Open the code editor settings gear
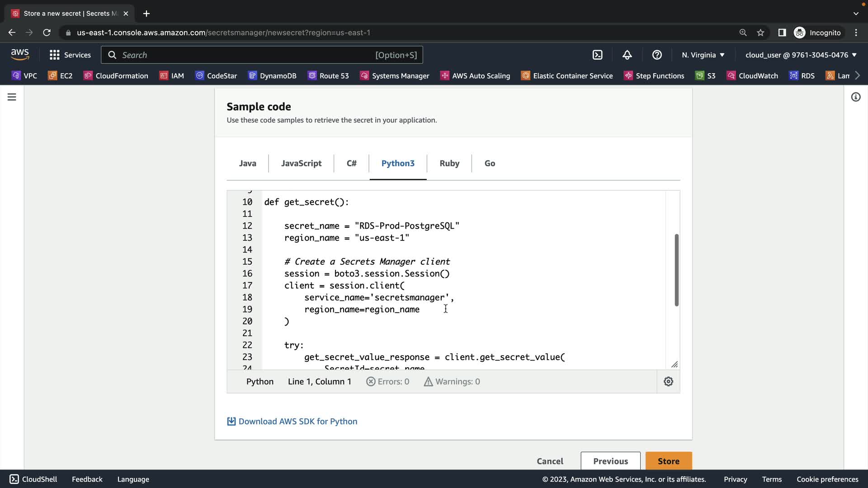This screenshot has width=868, height=488. click(x=668, y=381)
